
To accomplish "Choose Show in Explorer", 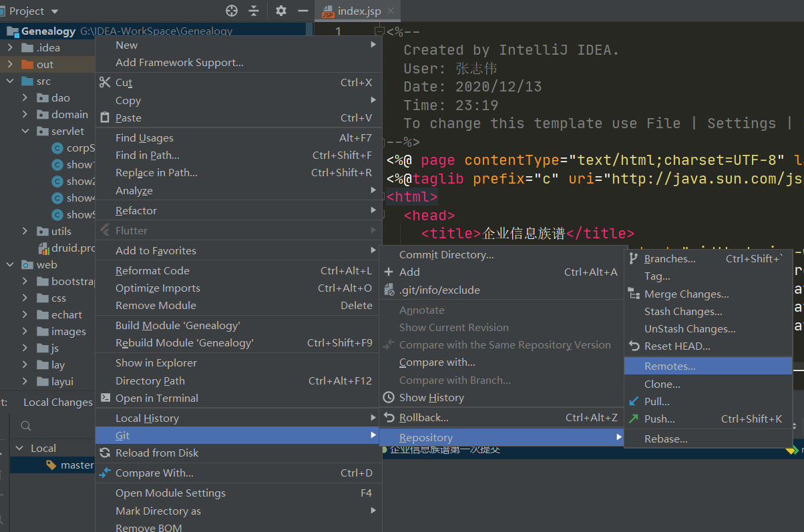I will click(x=238, y=362).
